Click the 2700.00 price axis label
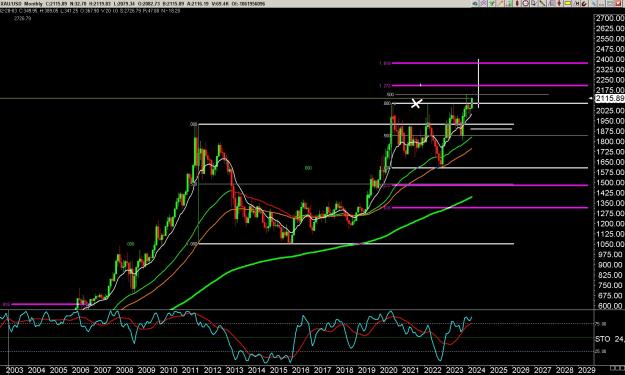Screen dimensions: 625x375 click(x=610, y=18)
